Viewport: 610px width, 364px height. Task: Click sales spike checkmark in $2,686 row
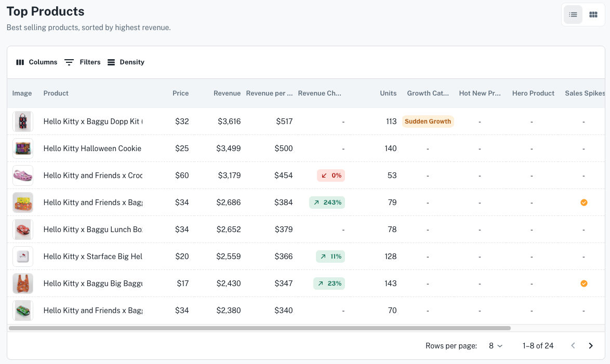point(584,203)
